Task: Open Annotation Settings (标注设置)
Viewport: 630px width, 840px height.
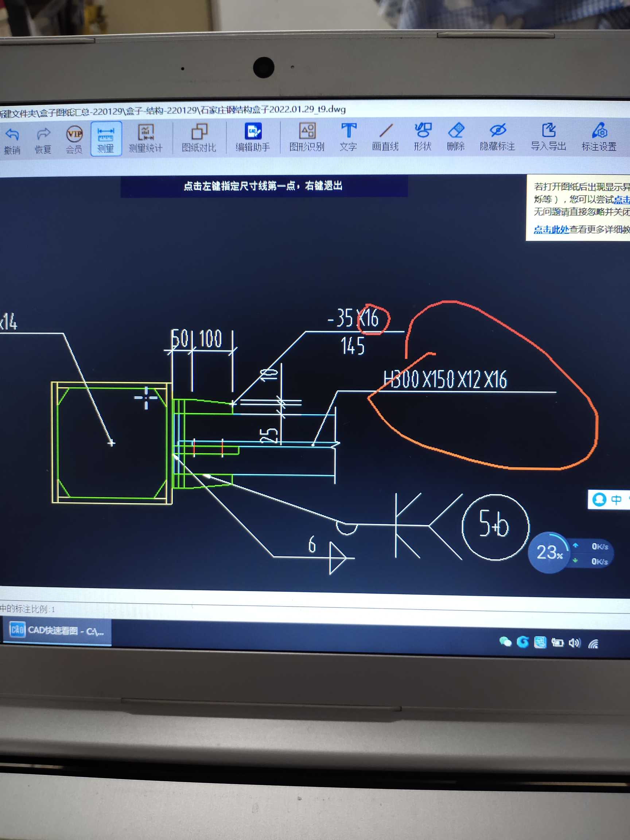Action: click(599, 137)
